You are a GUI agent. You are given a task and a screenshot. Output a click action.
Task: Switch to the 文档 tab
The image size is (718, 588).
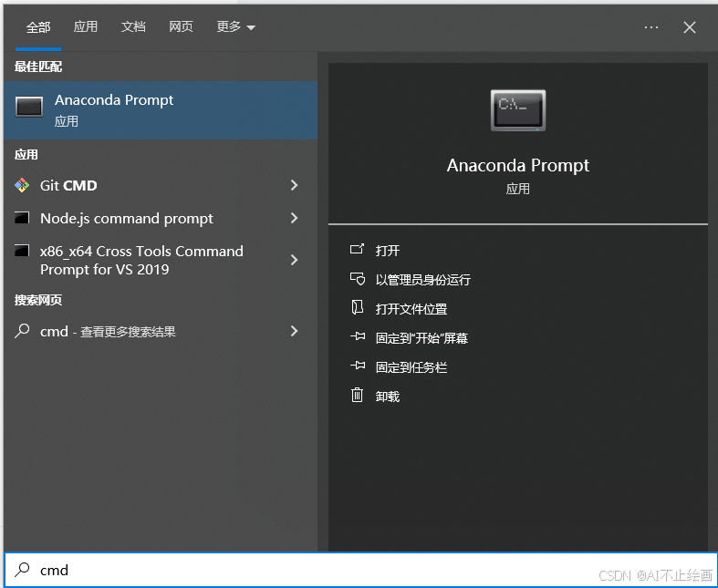(133, 26)
